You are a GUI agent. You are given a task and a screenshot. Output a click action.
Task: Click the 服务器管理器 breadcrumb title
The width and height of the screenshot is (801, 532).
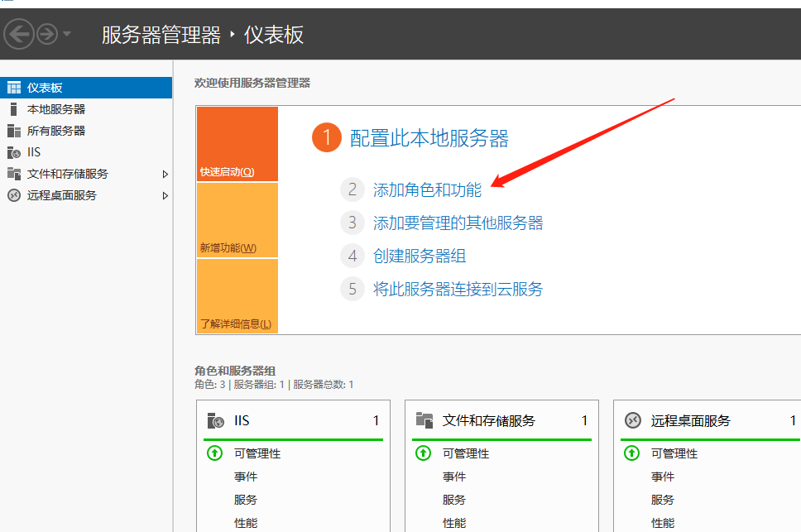161,36
